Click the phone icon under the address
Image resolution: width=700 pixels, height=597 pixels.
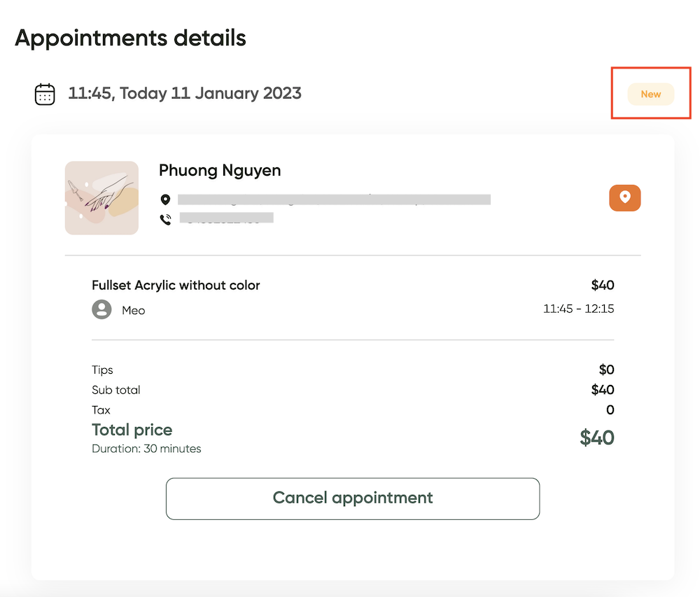coord(166,219)
